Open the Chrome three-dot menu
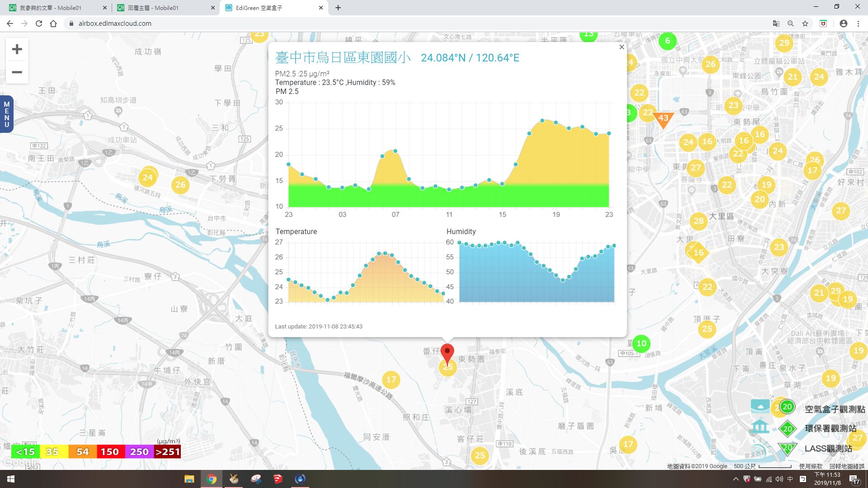Screen dimensions: 868x488 point(858,23)
